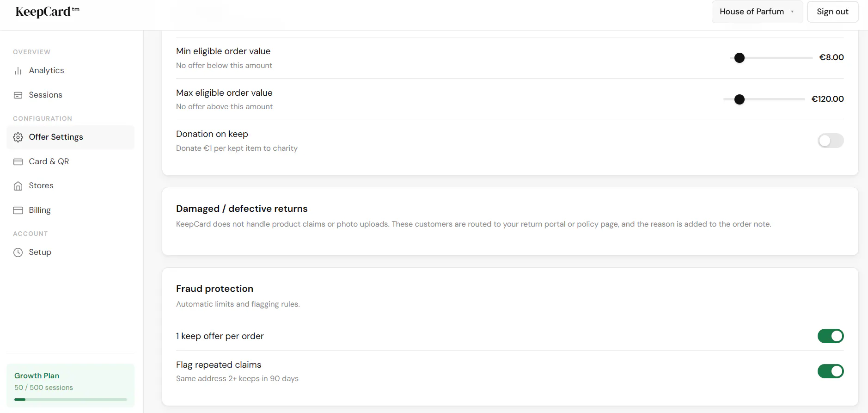Click '50 / 500 sessions' text

(x=43, y=388)
